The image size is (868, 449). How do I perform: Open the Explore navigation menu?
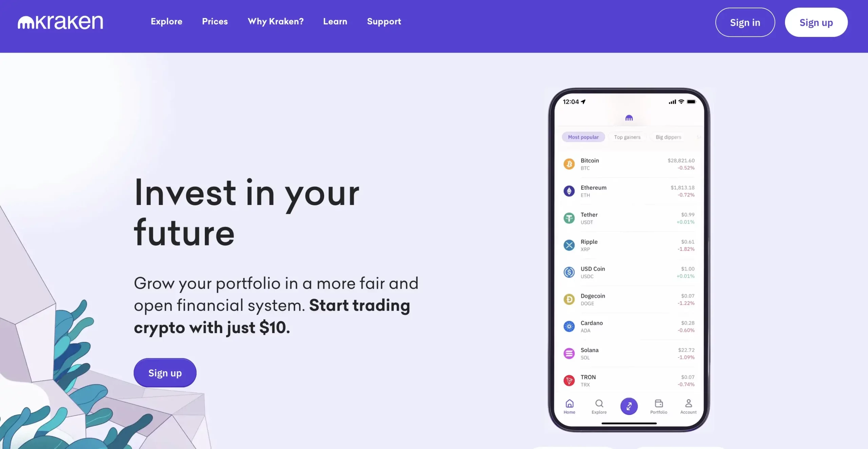coord(166,22)
